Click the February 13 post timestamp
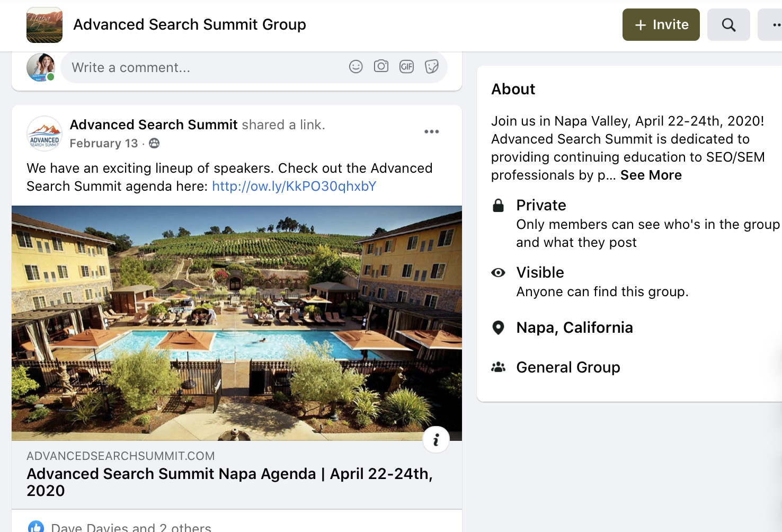 click(104, 144)
